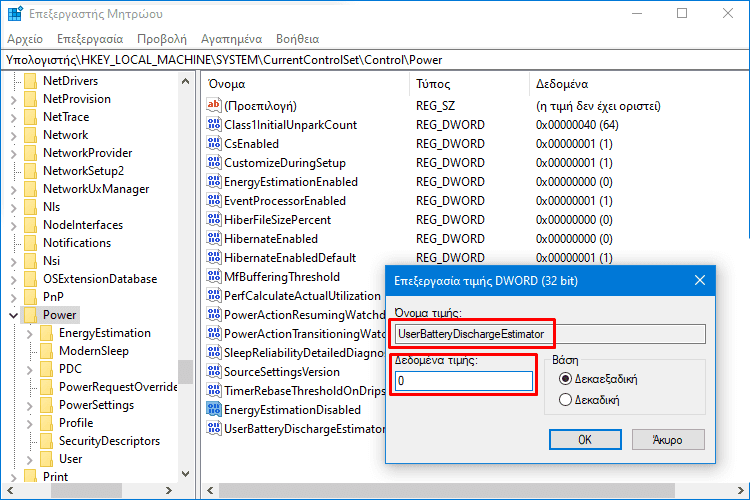Click the PowerSettings folder icon
Viewport: 750px width, 500px height.
pos(47,405)
